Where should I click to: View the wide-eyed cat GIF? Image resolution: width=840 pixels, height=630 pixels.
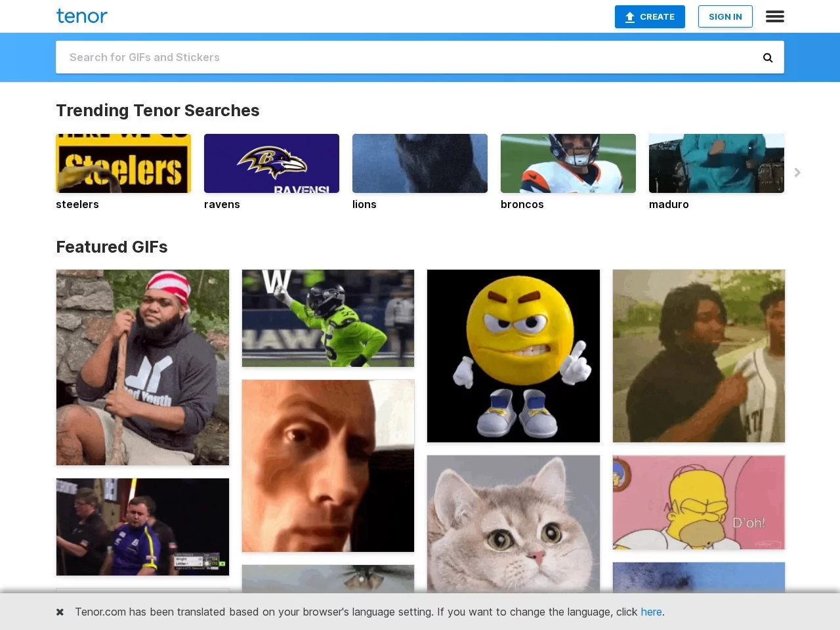pyautogui.click(x=513, y=525)
